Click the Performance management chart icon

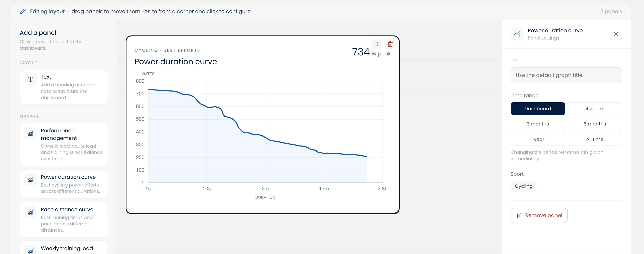(31, 133)
